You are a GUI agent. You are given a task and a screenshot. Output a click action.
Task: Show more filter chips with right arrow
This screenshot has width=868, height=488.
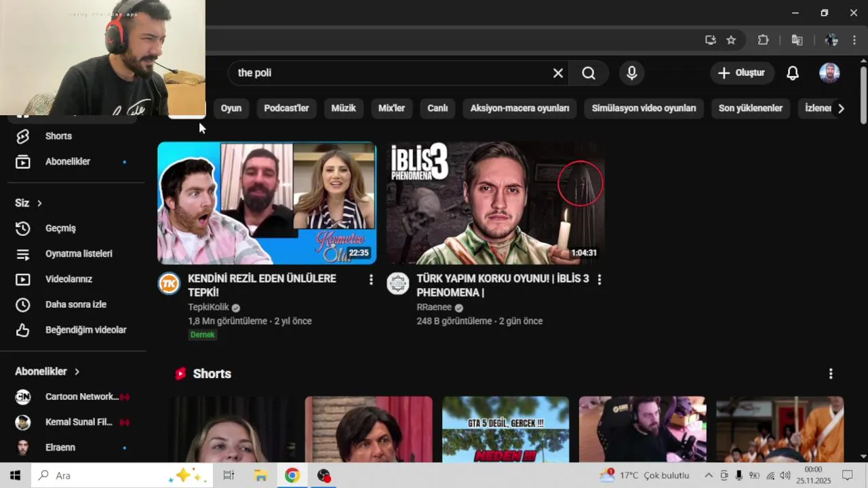(841, 108)
